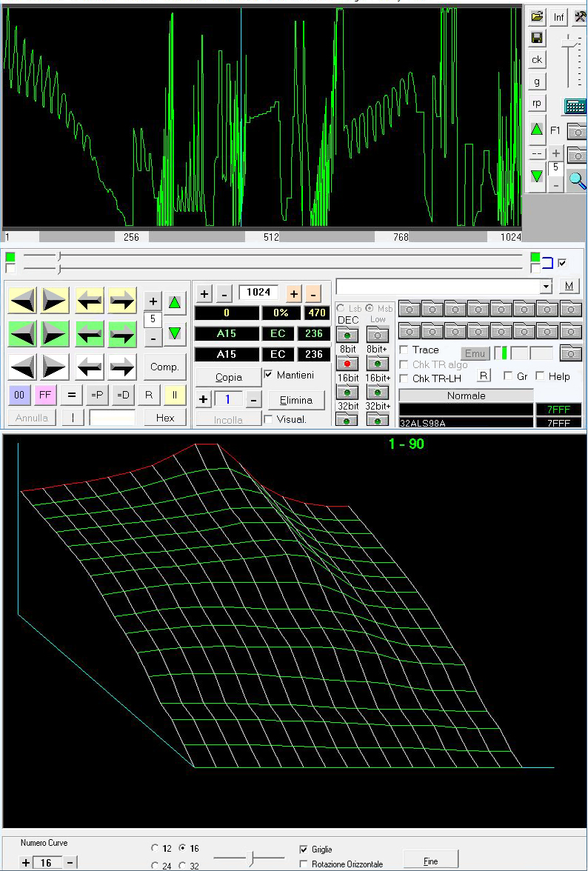Click the yellow large right triangle arrow
Image resolution: width=588 pixels, height=871 pixels.
tap(54, 301)
